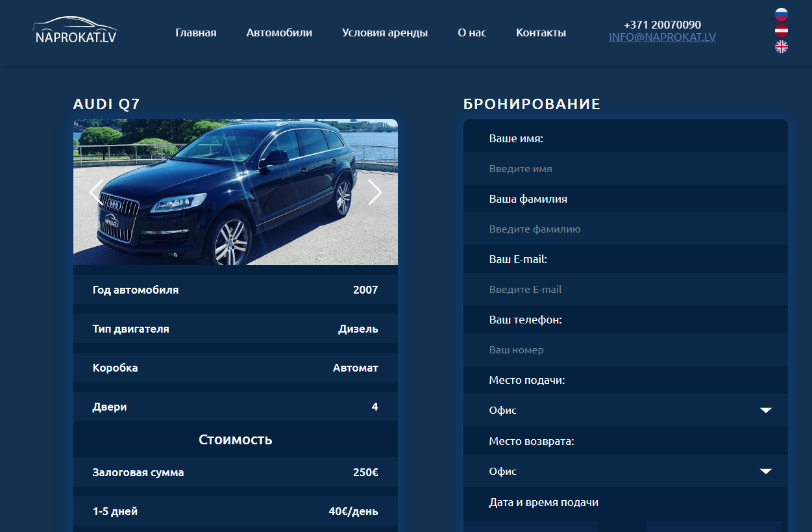Click the Год автомобиля row label

(136, 290)
